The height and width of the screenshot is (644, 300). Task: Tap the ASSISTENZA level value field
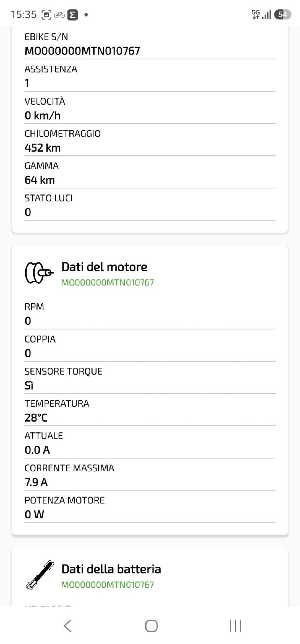[150, 83]
